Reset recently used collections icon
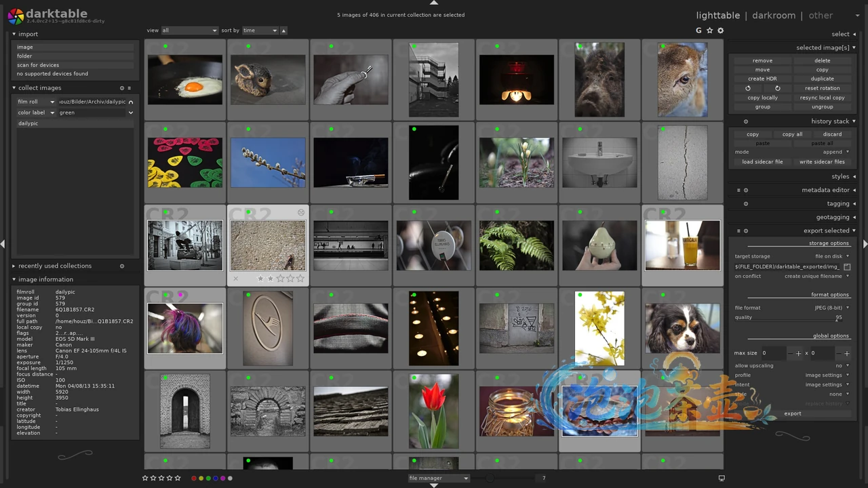Image resolution: width=868 pixels, height=488 pixels. (x=122, y=266)
